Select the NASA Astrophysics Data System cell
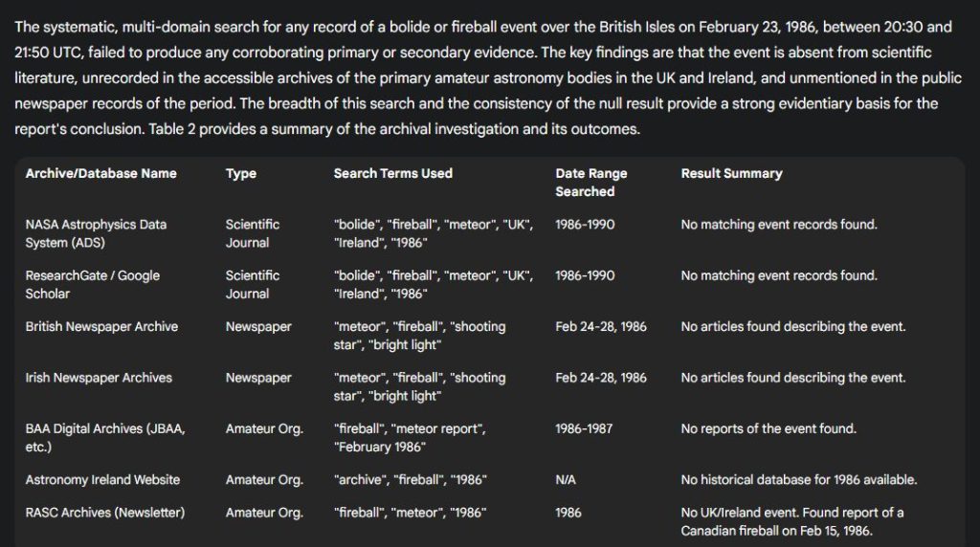This screenshot has width=980, height=547. [96, 233]
